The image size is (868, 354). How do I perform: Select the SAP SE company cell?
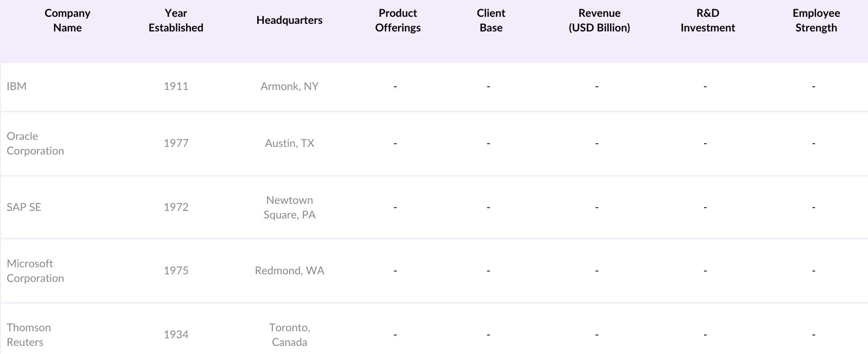coord(24,207)
